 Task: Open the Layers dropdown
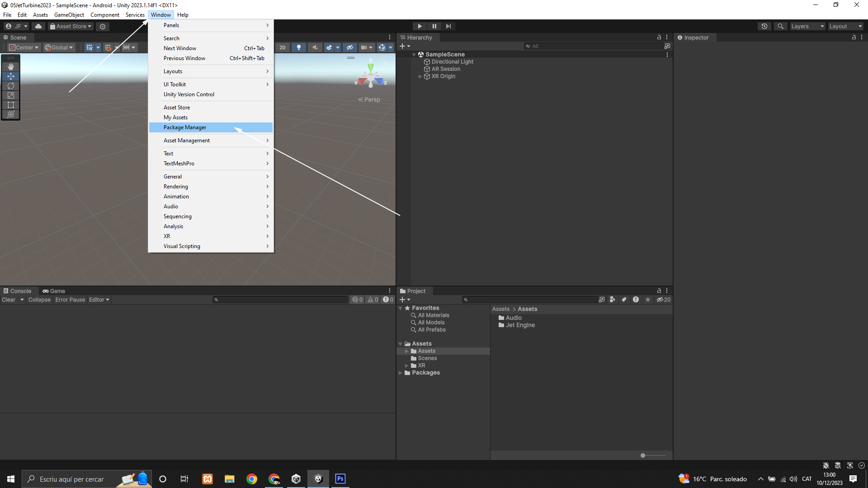pyautogui.click(x=807, y=26)
